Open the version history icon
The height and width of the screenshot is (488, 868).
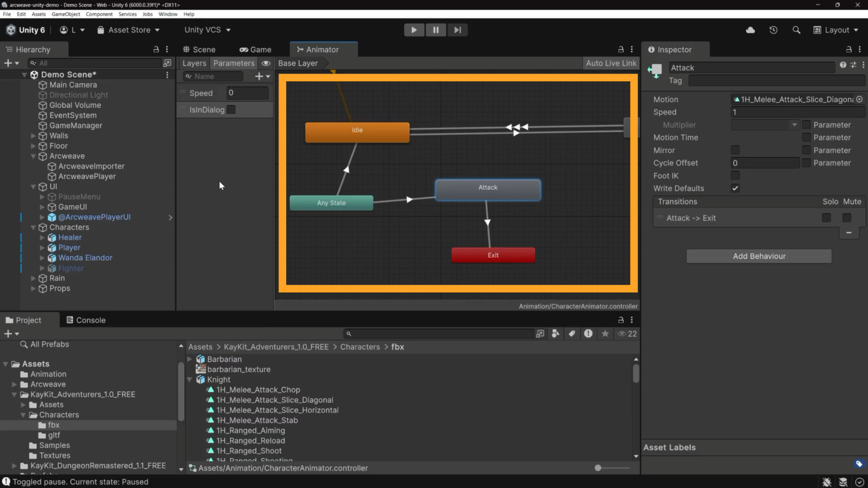(x=774, y=30)
